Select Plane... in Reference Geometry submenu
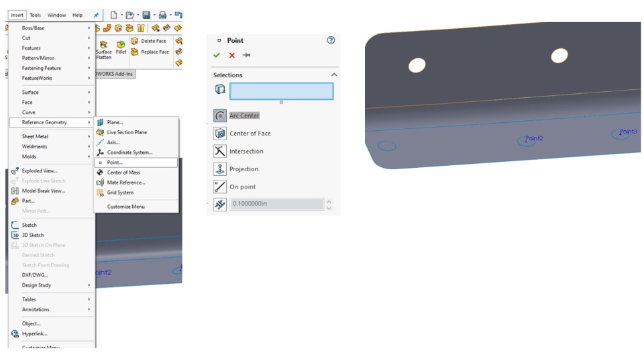Viewport: 644px width, 355px height. pyautogui.click(x=136, y=122)
